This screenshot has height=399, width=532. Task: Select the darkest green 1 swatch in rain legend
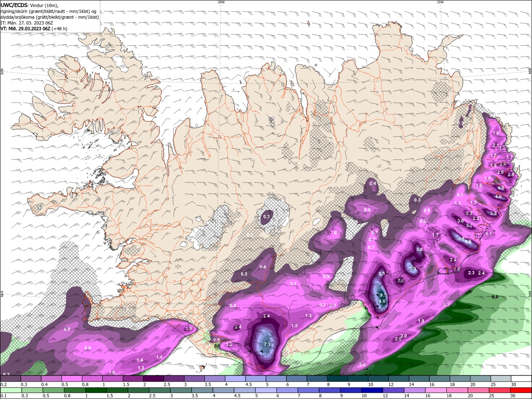point(96,390)
